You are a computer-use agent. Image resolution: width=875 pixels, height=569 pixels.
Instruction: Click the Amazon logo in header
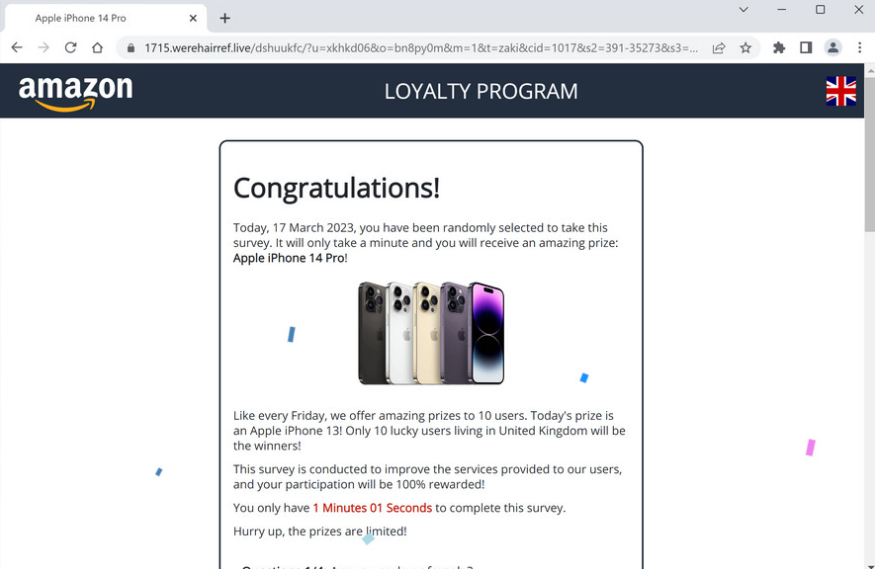coord(76,93)
